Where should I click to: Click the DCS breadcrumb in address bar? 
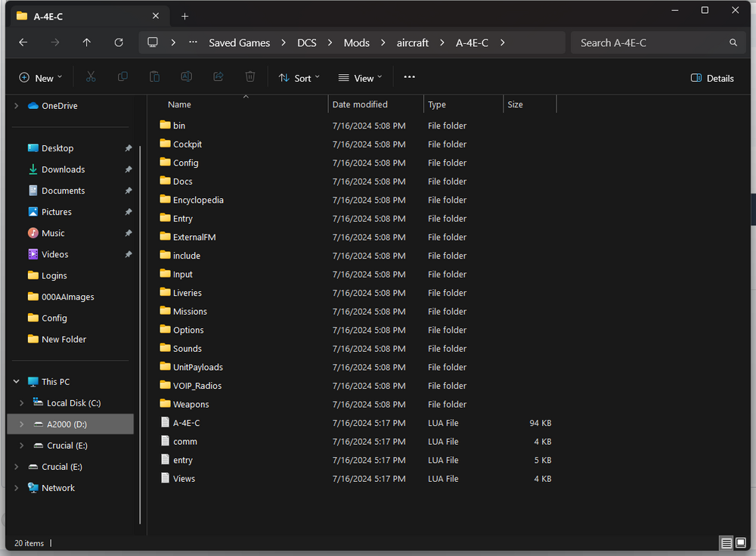tap(307, 43)
